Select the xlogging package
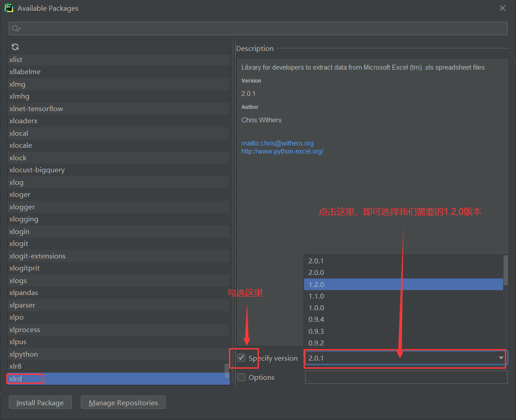The image size is (516, 420). pos(118,219)
